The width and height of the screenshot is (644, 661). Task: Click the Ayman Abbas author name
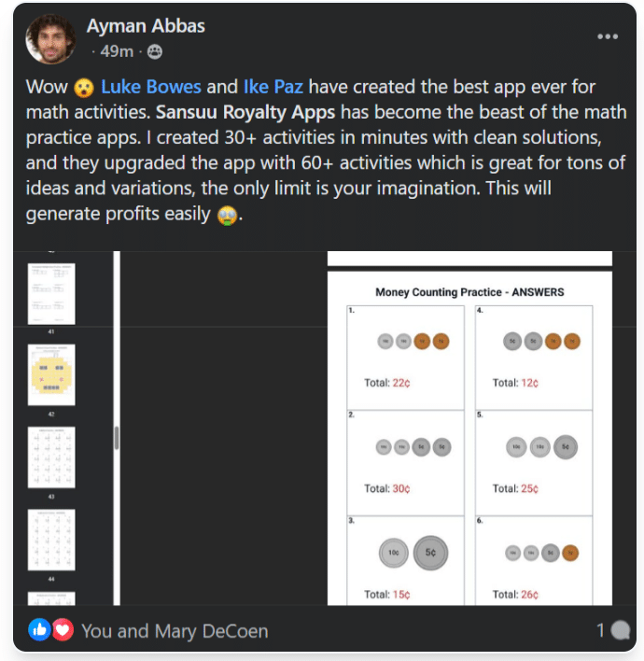pyautogui.click(x=146, y=26)
